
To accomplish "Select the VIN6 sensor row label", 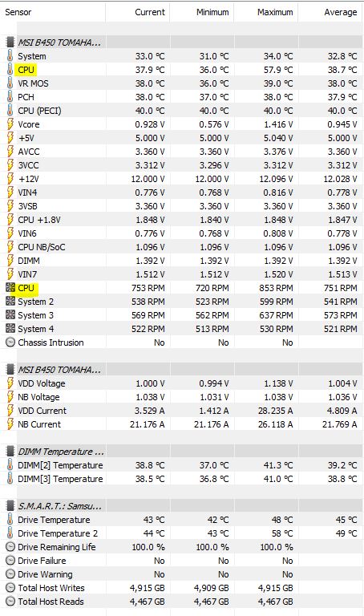I will (x=27, y=233).
